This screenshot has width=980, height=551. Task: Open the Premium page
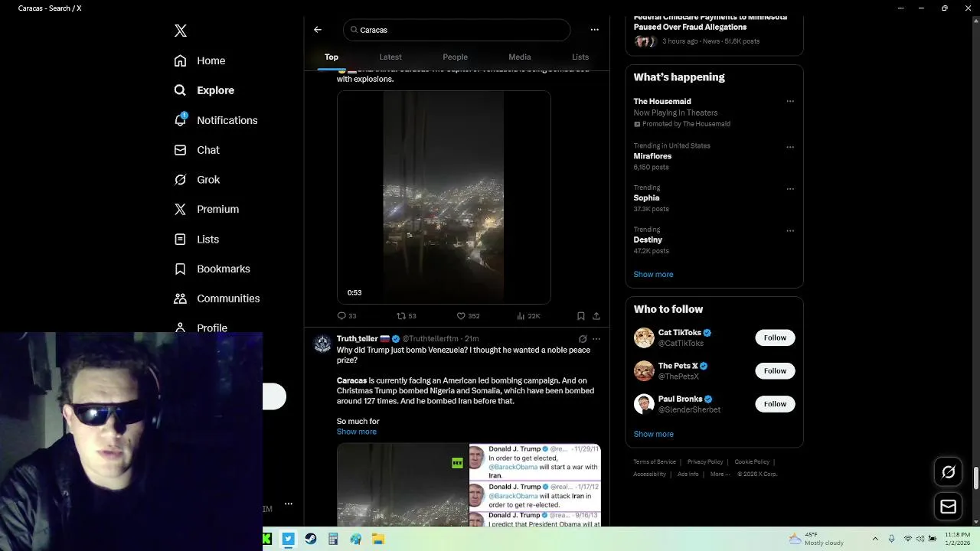[x=207, y=209]
